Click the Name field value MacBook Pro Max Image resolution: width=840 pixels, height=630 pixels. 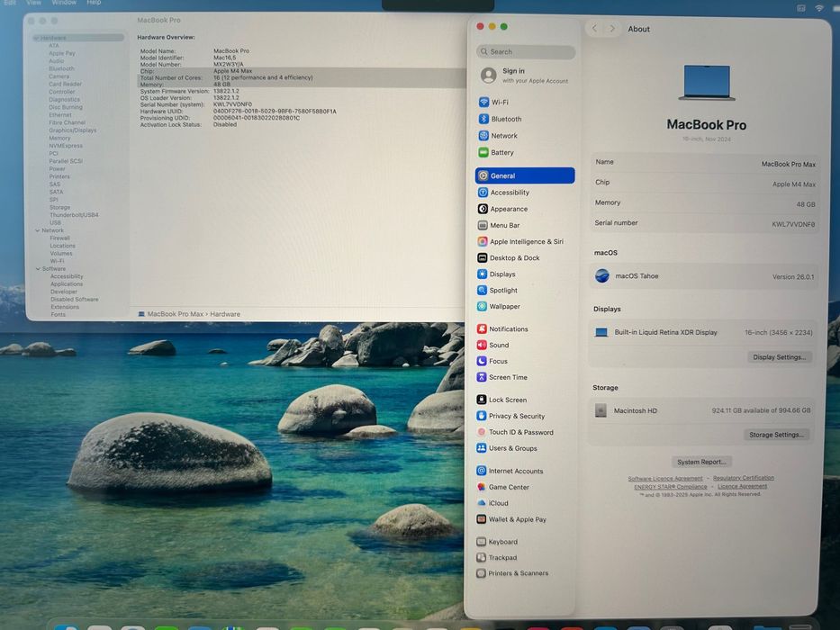point(788,164)
